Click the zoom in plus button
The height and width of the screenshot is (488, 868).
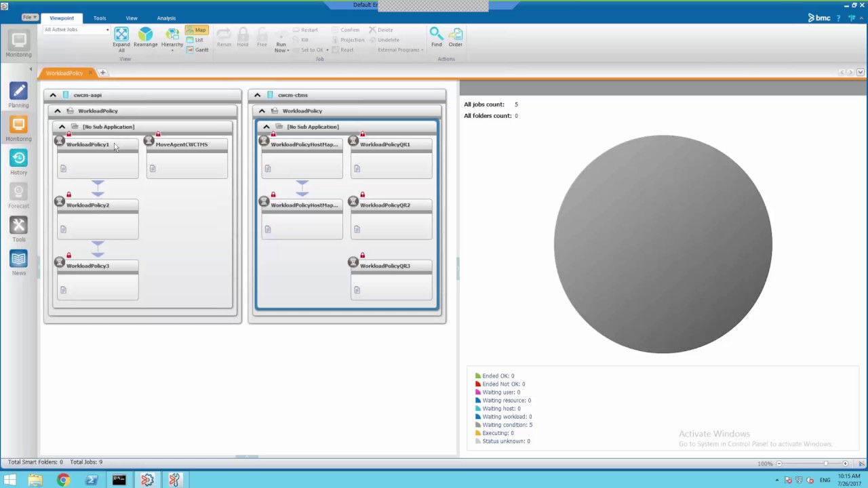(x=845, y=464)
